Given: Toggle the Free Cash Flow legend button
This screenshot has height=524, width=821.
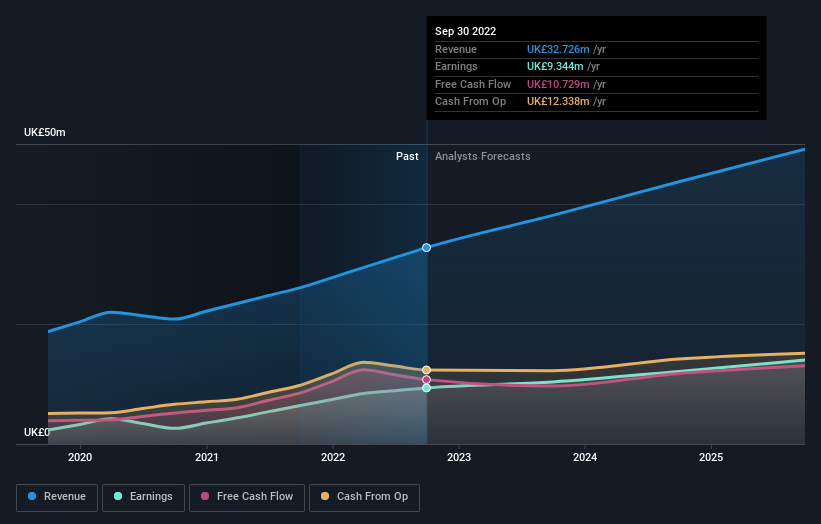Looking at the screenshot, I should click(247, 497).
